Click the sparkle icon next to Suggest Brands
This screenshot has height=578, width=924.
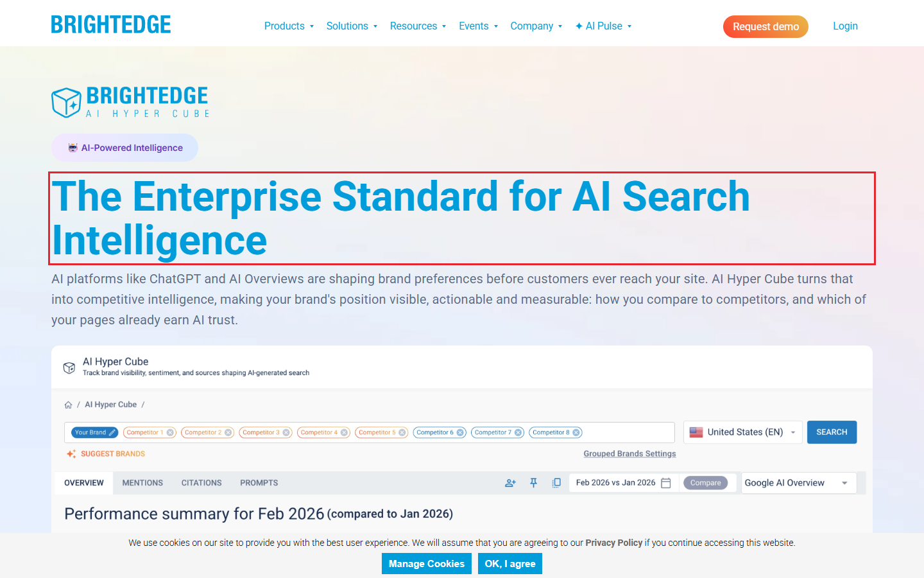pyautogui.click(x=71, y=454)
